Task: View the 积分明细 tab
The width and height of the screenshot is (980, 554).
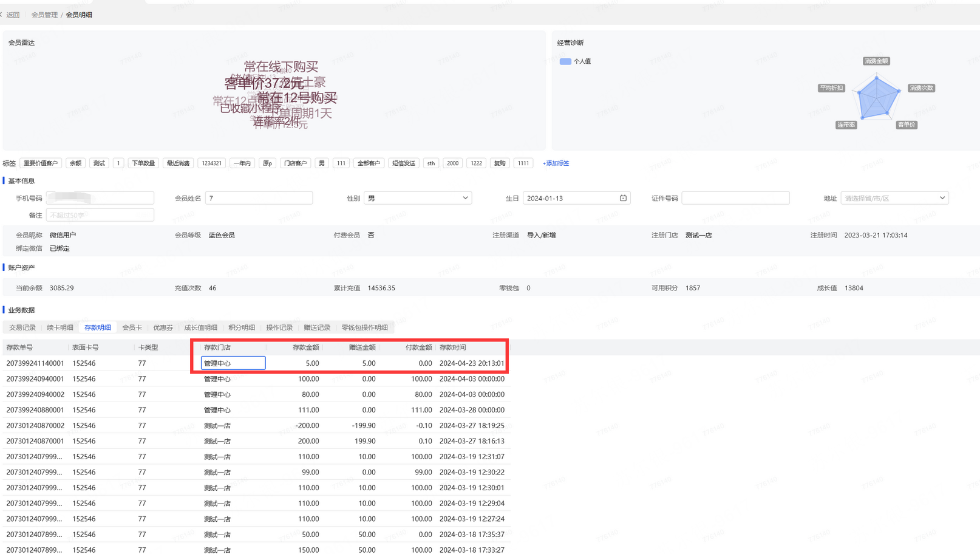Action: coord(242,327)
